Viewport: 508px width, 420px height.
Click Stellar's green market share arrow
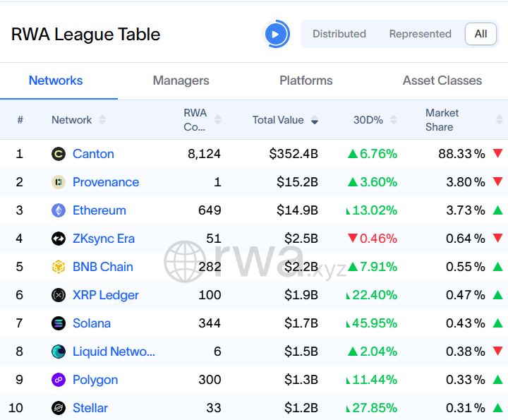pos(497,408)
